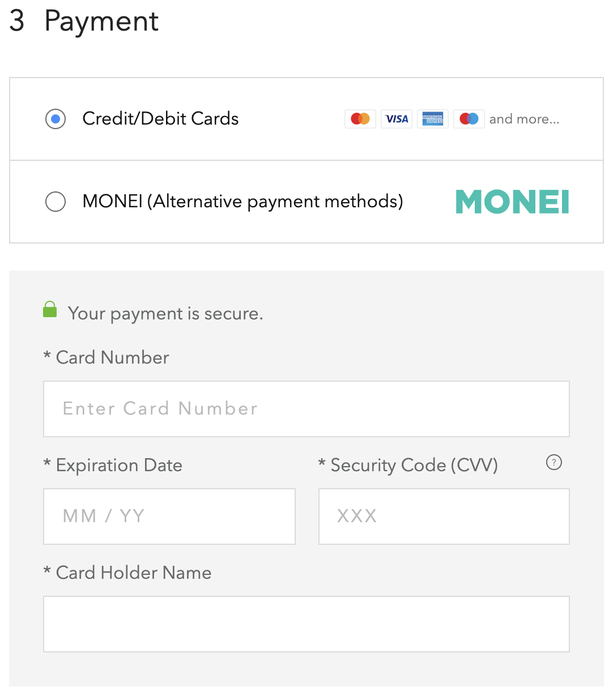Open the CVV help question mark icon

point(554,463)
